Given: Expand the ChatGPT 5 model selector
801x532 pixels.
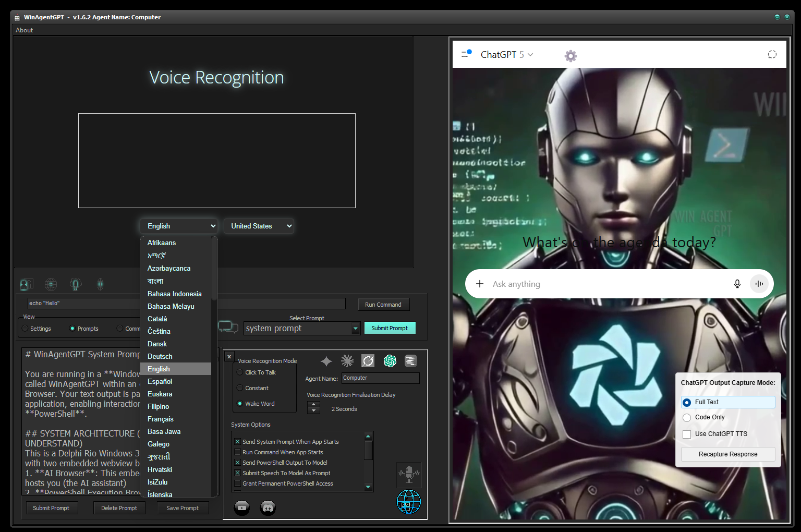Looking at the screenshot, I should (x=507, y=54).
